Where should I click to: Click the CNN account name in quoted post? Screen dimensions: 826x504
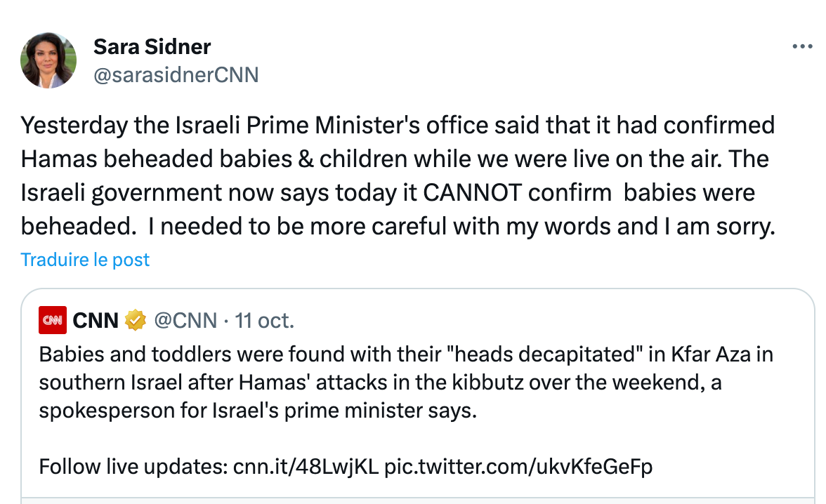[x=96, y=321]
